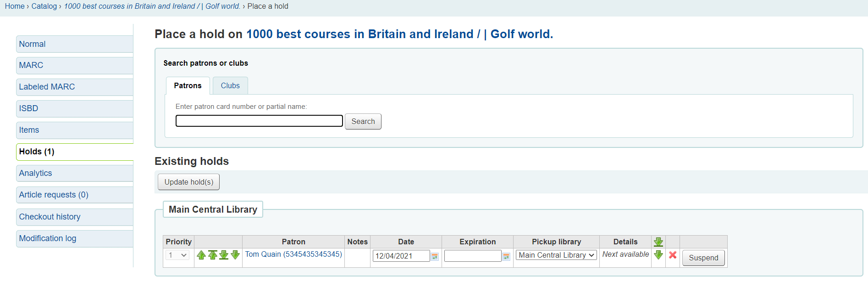Switch to the Patrons tab
Image resolution: width=868 pixels, height=282 pixels.
(x=188, y=85)
